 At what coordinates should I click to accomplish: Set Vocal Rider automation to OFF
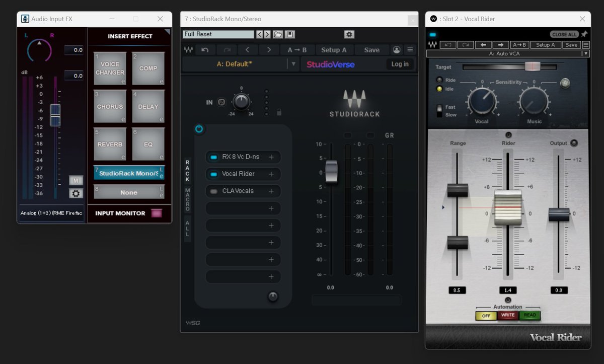click(486, 316)
